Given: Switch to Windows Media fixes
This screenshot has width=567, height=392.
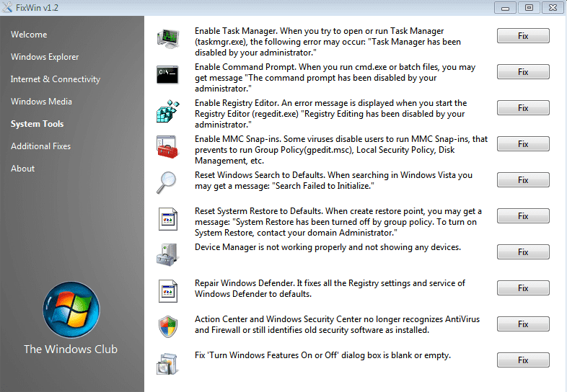Looking at the screenshot, I should tap(41, 102).
